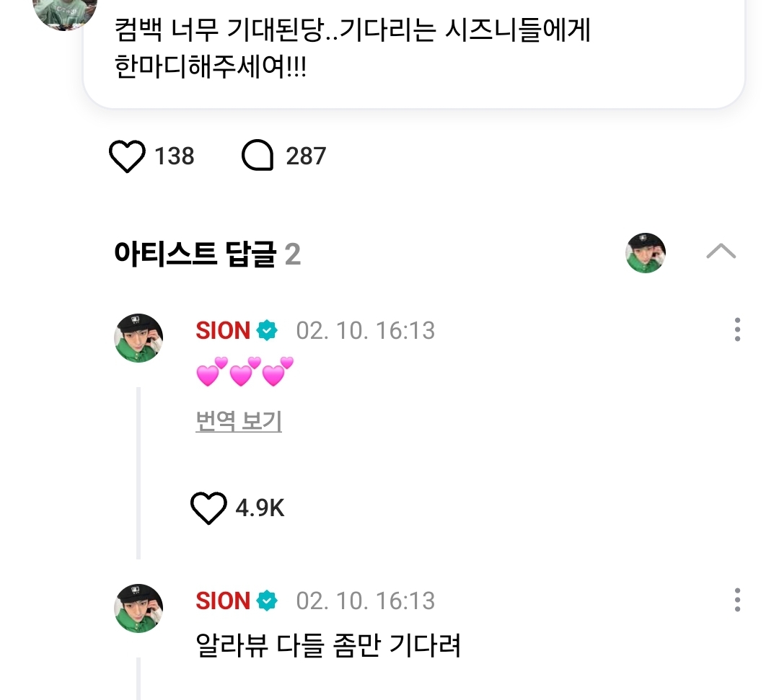Tap the SION name on the second reply
The height and width of the screenshot is (700, 779).
point(223,601)
